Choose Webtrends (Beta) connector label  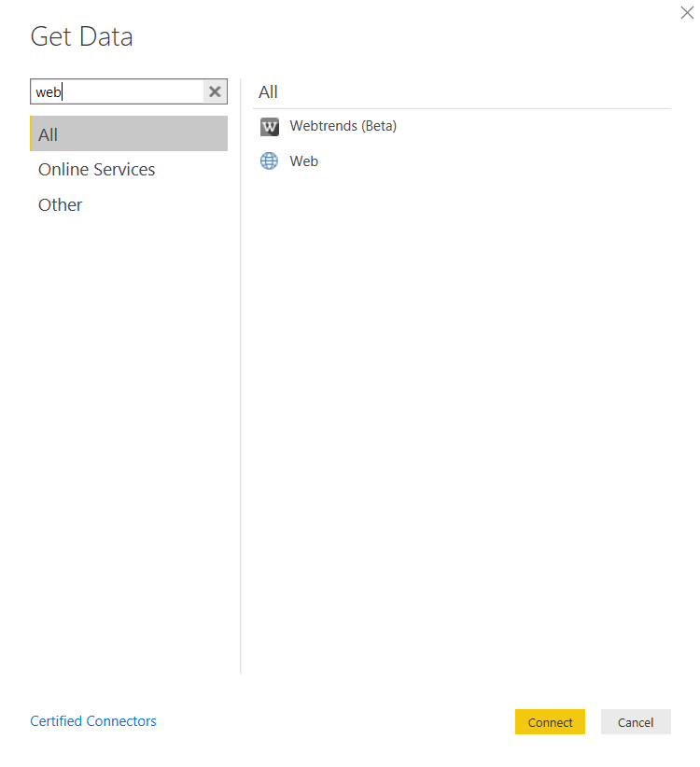[343, 126]
